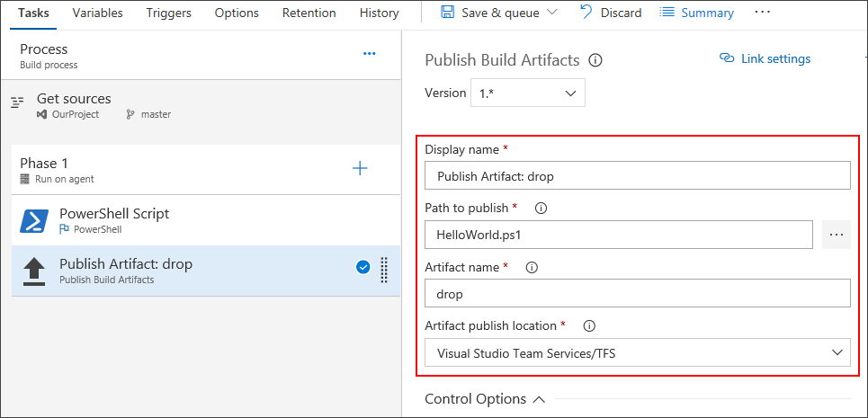Open the Version dropdown
Image resolution: width=868 pixels, height=418 pixels.
(527, 93)
